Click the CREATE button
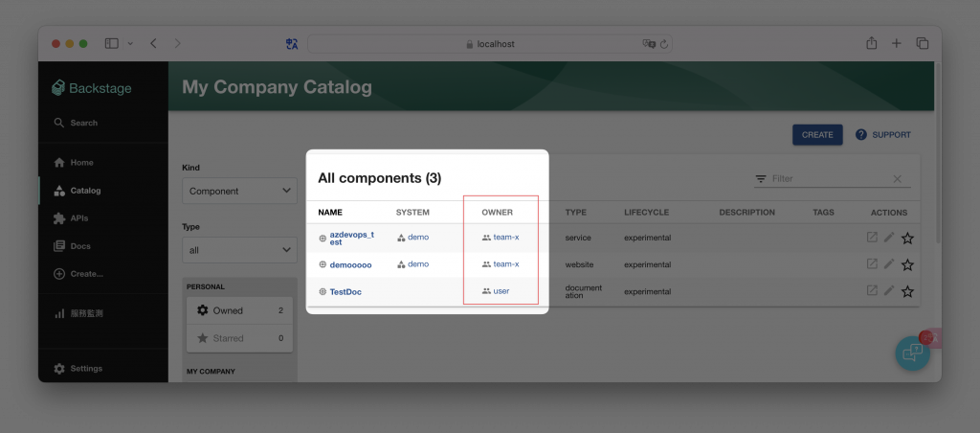Viewport: 980px width, 433px height. pos(817,134)
